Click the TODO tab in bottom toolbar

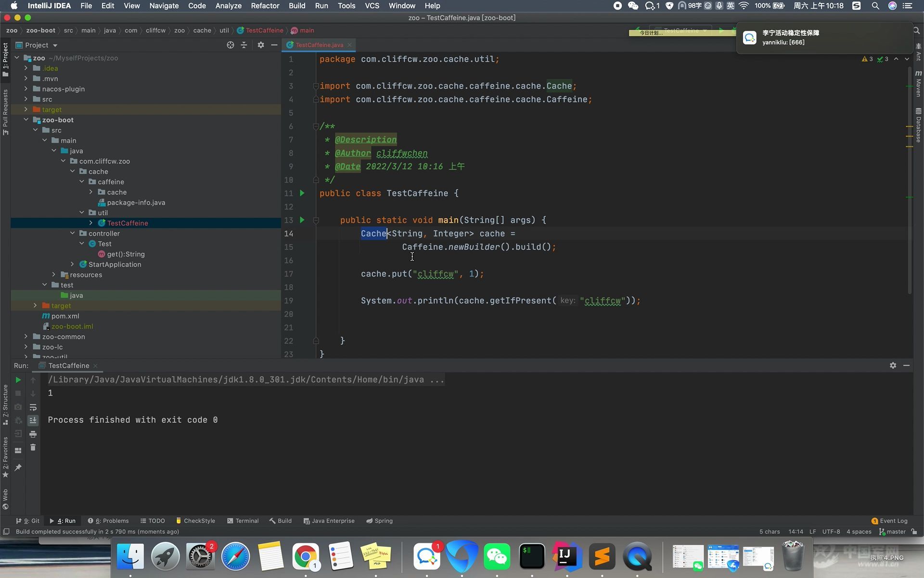(156, 521)
